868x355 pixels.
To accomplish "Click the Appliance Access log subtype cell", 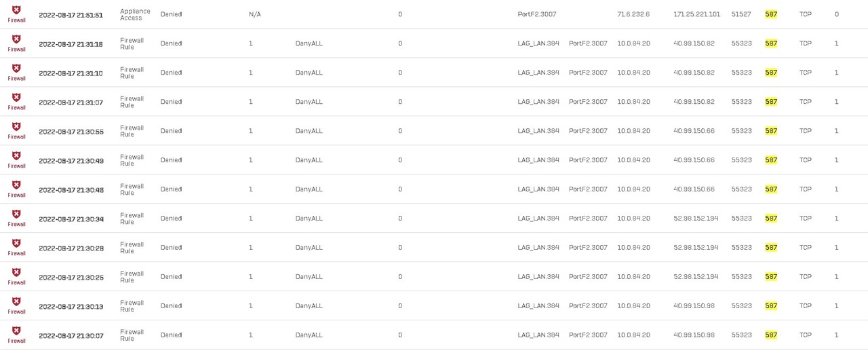I will (132, 14).
